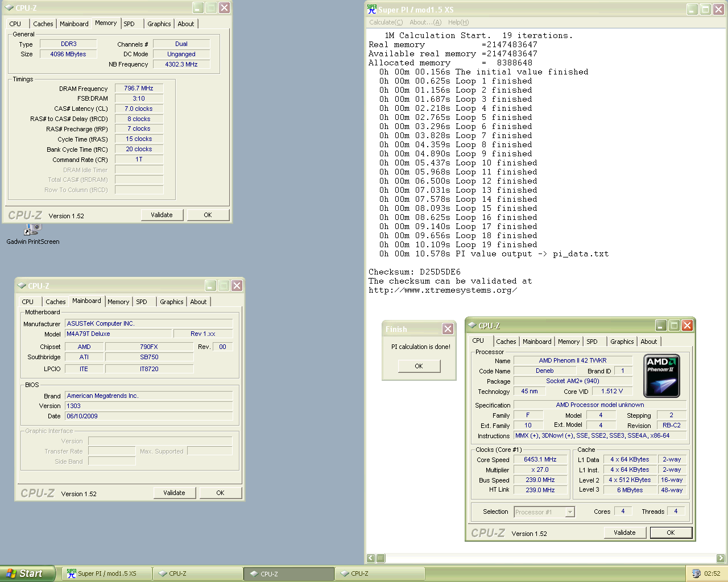Image resolution: width=728 pixels, height=582 pixels.
Task: Click CAS# Latency value 7.0 clocks
Action: [139, 109]
